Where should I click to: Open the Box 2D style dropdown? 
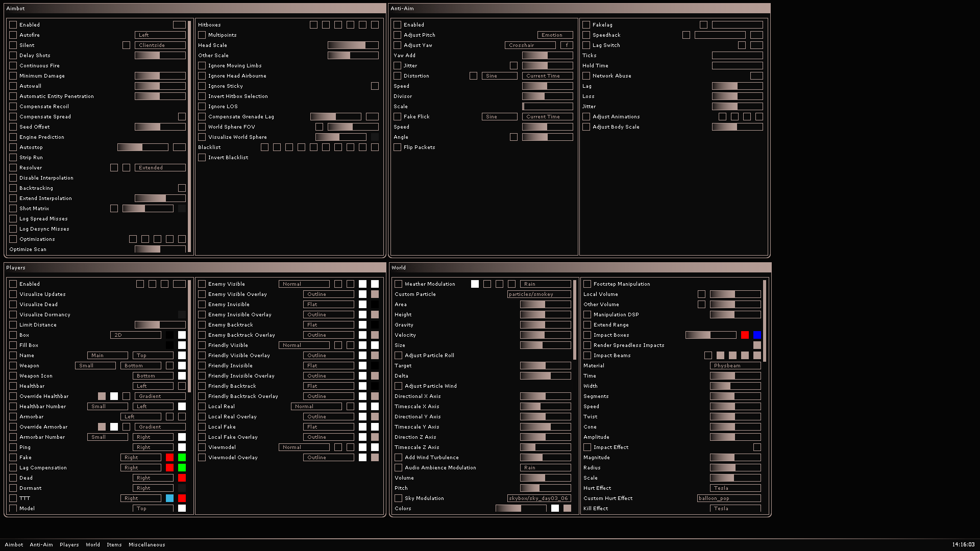[135, 335]
